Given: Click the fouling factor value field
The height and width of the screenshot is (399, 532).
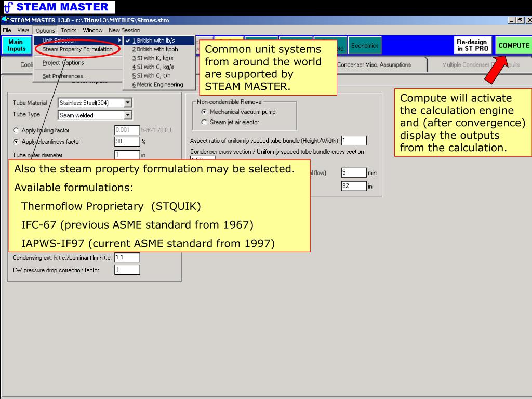Looking at the screenshot, I should [127, 130].
